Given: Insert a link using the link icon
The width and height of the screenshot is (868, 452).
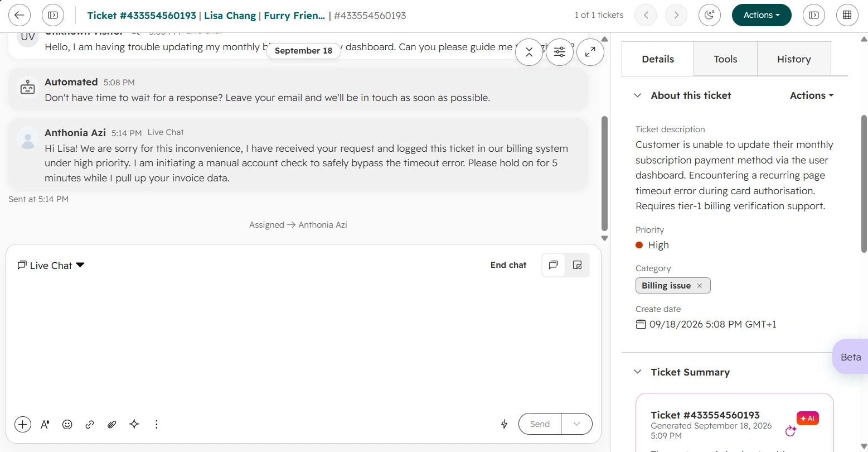Looking at the screenshot, I should [90, 424].
